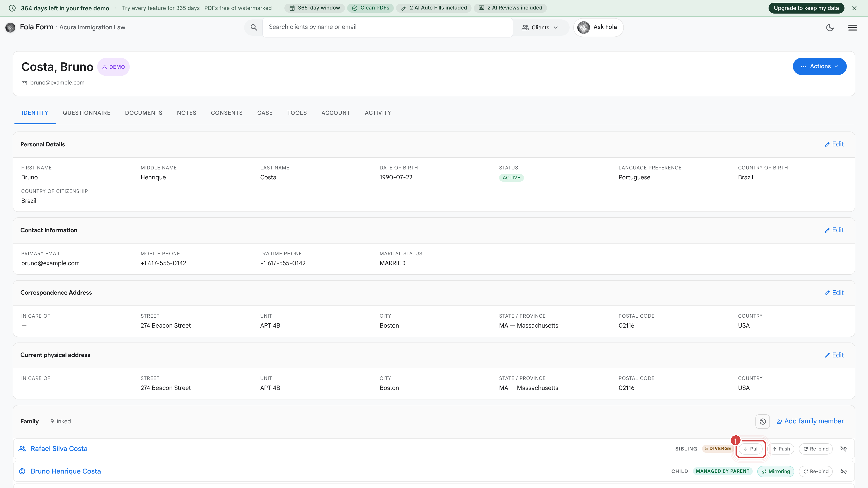The image size is (868, 488).
Task: Click the 9 linked family count
Action: coord(61,421)
